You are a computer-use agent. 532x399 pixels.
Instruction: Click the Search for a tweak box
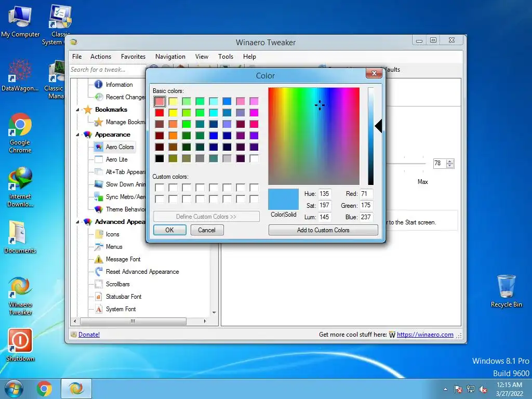pos(108,70)
